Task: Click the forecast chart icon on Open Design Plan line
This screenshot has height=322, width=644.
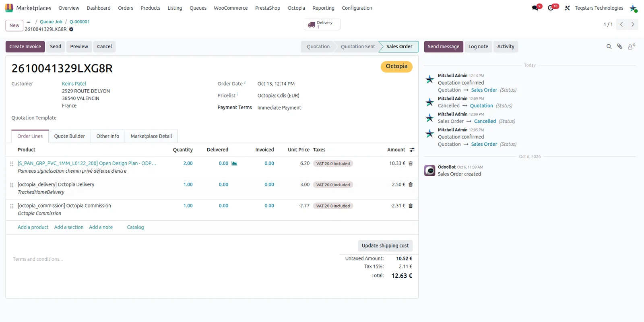Action: click(234, 163)
